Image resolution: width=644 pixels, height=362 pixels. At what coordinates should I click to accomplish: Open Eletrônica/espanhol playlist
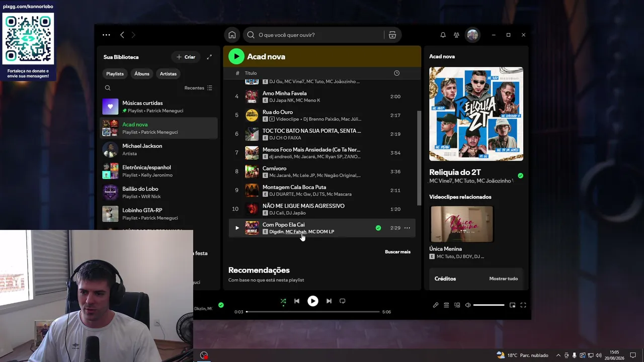(x=159, y=171)
